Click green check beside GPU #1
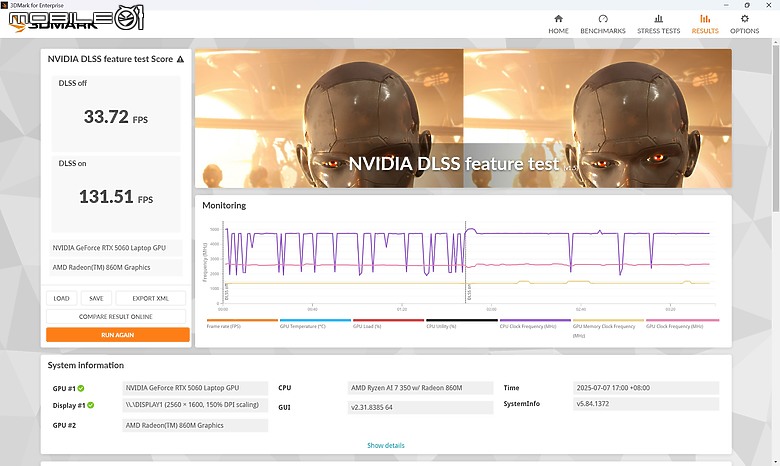This screenshot has width=780, height=466. pyautogui.click(x=81, y=388)
